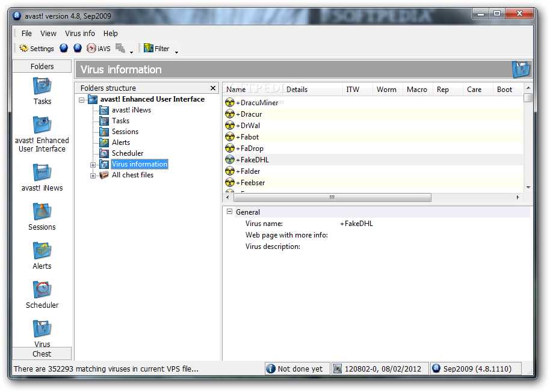Viewport: 550px width, 392px height.
Task: Select Sessions in folder tree
Action: (125, 132)
